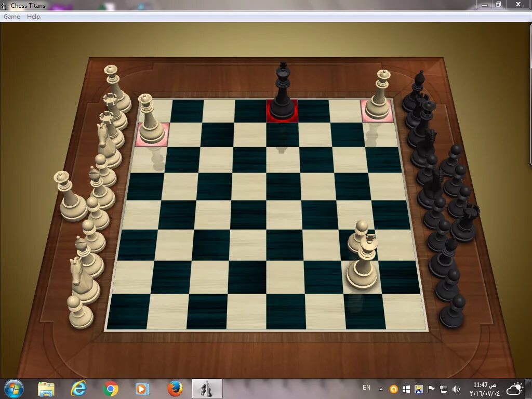532x399 pixels.
Task: Launch Internet Explorer from the taskbar
Action: [78, 389]
